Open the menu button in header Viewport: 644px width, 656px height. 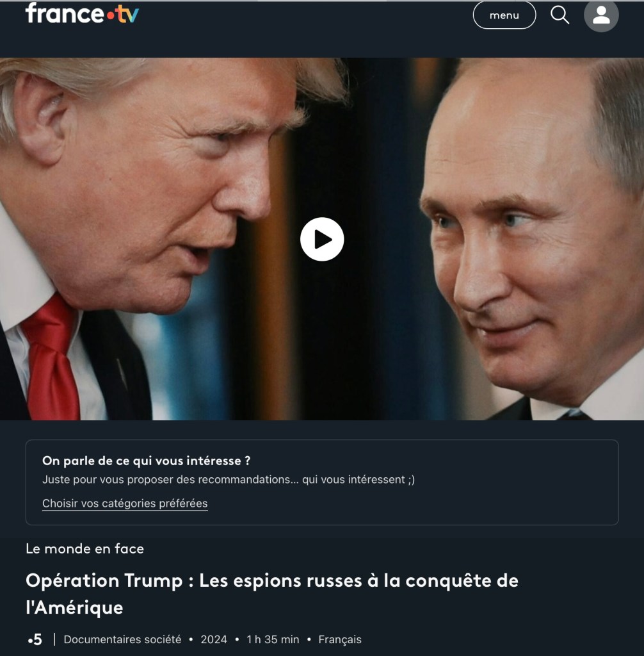(x=504, y=15)
